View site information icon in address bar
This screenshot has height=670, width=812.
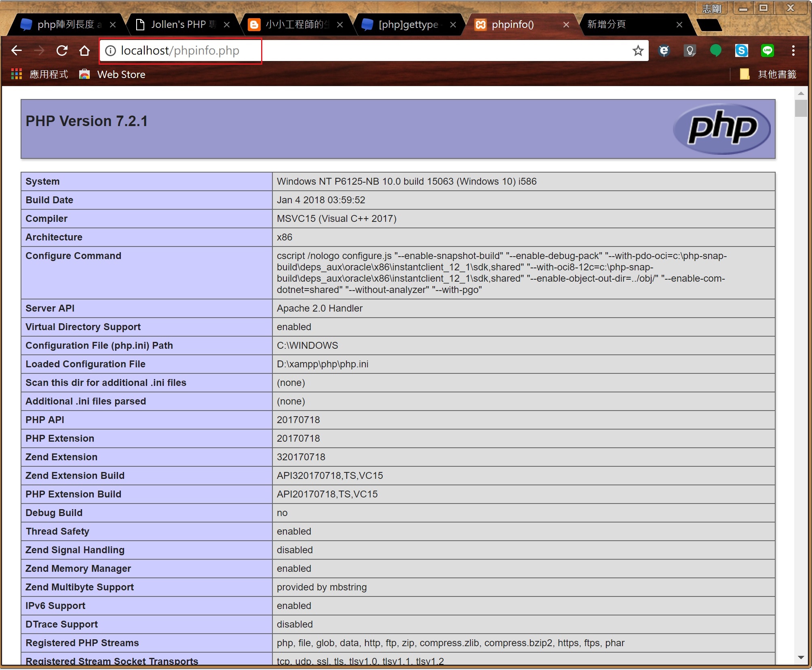point(110,51)
